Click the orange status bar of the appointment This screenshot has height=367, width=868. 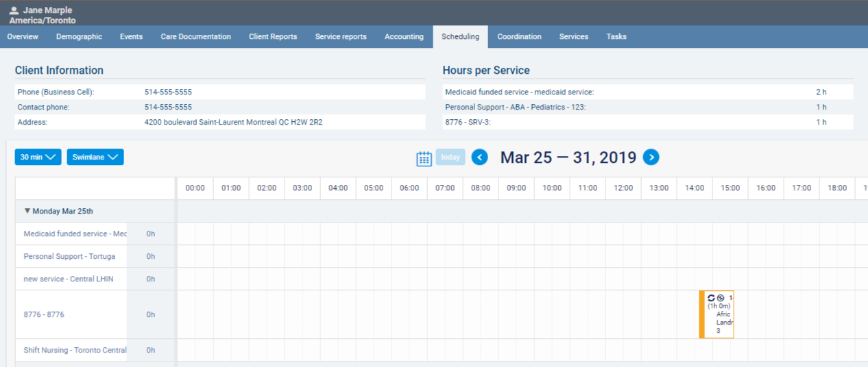coord(701,314)
